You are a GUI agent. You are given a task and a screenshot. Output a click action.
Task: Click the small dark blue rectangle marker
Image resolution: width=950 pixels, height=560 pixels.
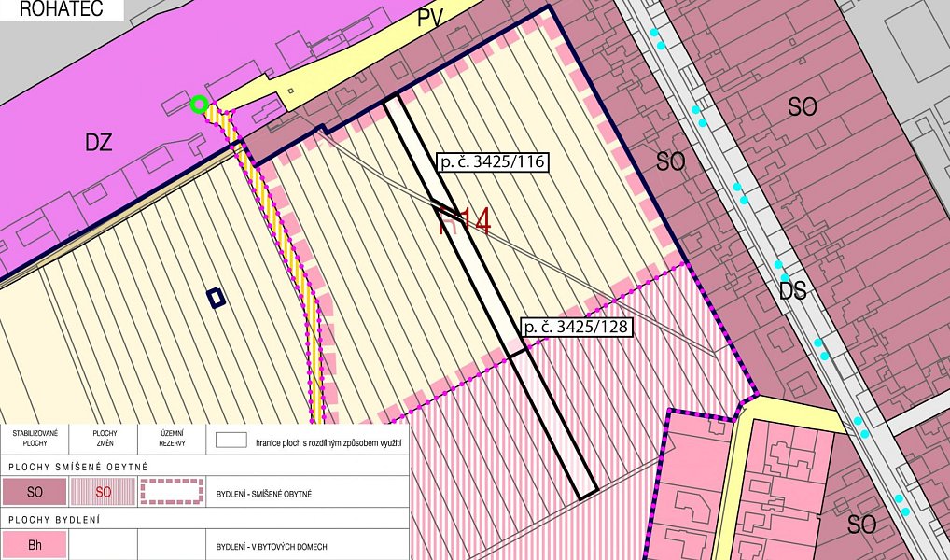pos(216,298)
